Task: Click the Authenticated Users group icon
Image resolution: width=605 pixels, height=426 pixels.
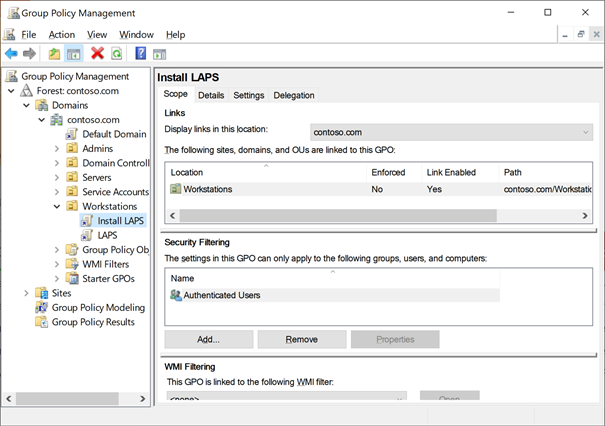Action: coord(176,295)
